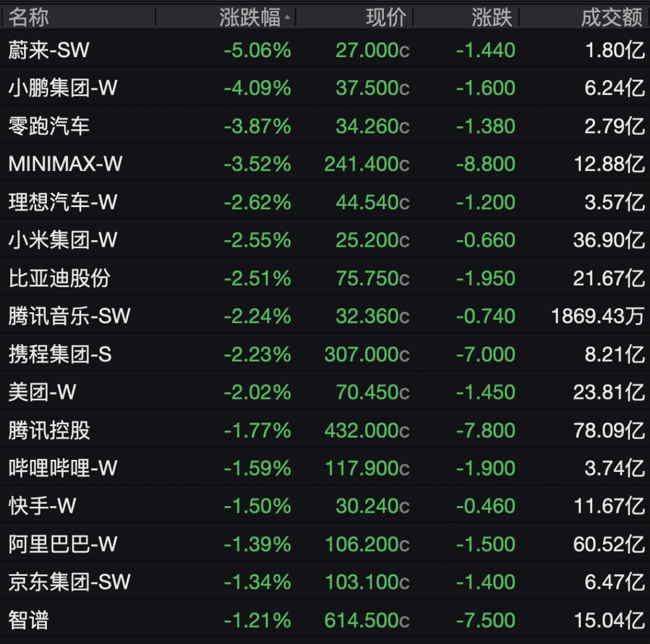
Task: Sort by the 涨跌幅 column header
Action: pos(250,18)
